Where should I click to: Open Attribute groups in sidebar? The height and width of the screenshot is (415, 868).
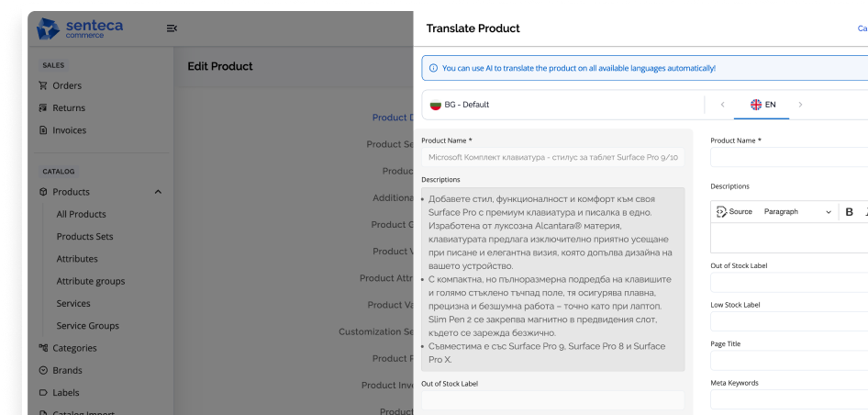(x=90, y=281)
